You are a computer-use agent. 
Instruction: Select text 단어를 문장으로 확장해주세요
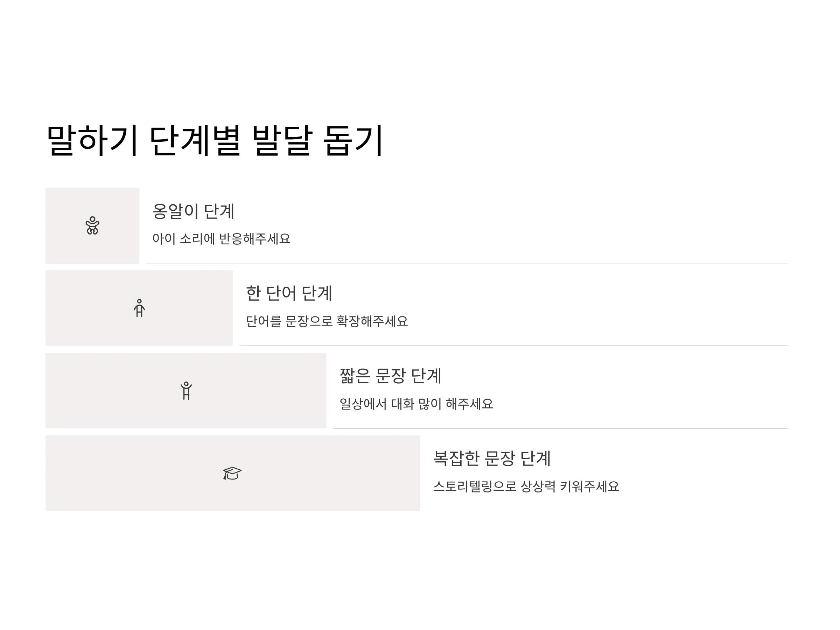[x=327, y=321]
